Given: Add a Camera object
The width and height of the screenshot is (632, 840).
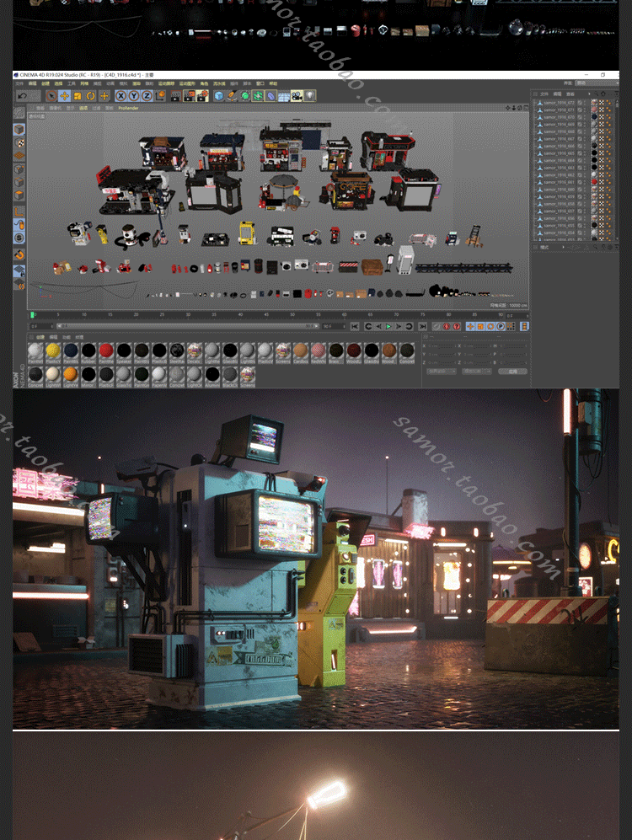Looking at the screenshot, I should pyautogui.click(x=297, y=96).
